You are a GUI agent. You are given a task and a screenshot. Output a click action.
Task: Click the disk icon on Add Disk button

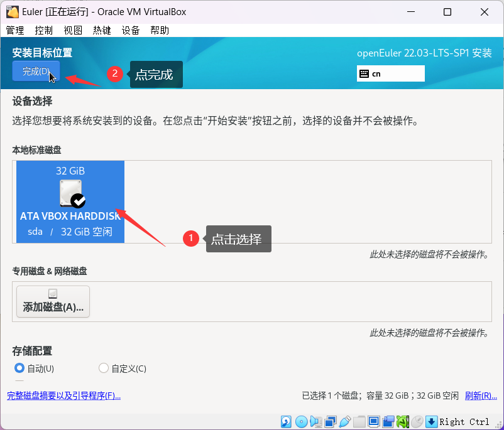click(x=53, y=293)
